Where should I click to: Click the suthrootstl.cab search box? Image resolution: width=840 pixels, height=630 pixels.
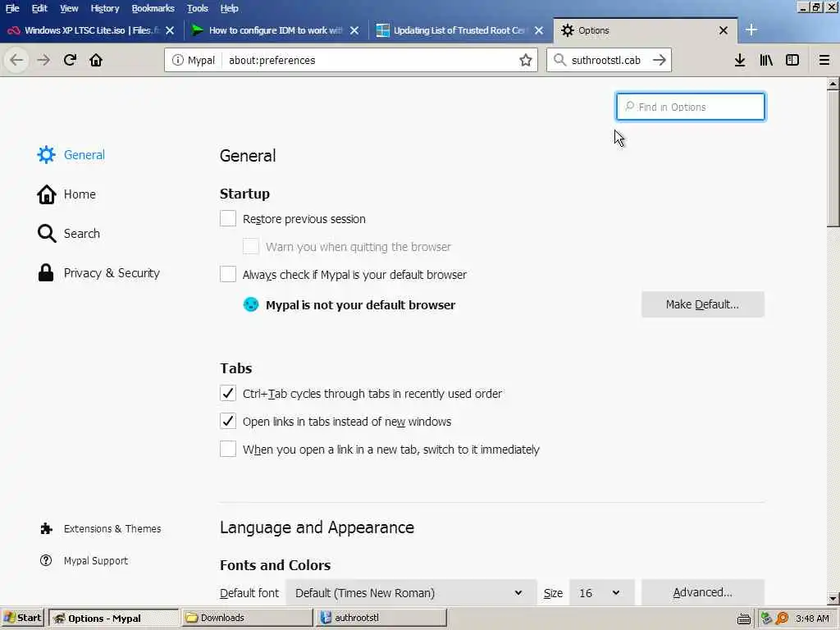pyautogui.click(x=606, y=60)
